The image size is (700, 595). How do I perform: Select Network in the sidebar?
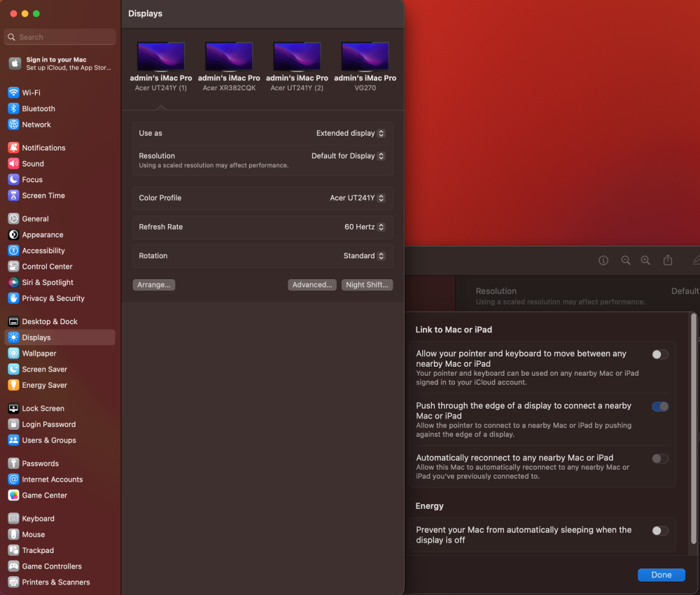tap(59, 125)
